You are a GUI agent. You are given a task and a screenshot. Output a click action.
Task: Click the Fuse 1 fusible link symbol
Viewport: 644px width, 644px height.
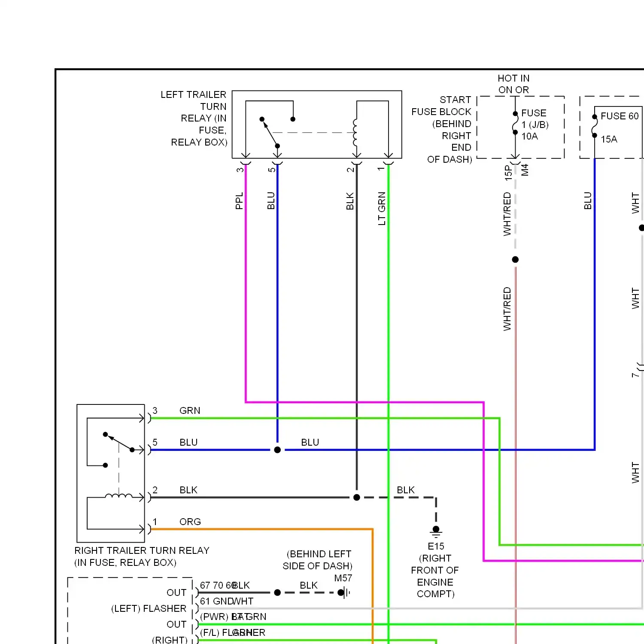pos(515,123)
